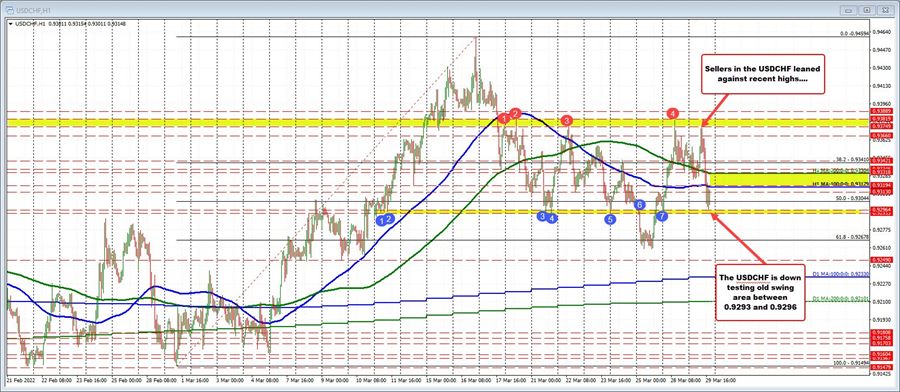The image size is (900, 392).
Task: Expand the dropdown triangle before USDCHF,H1 OHLC text
Action: [11, 24]
